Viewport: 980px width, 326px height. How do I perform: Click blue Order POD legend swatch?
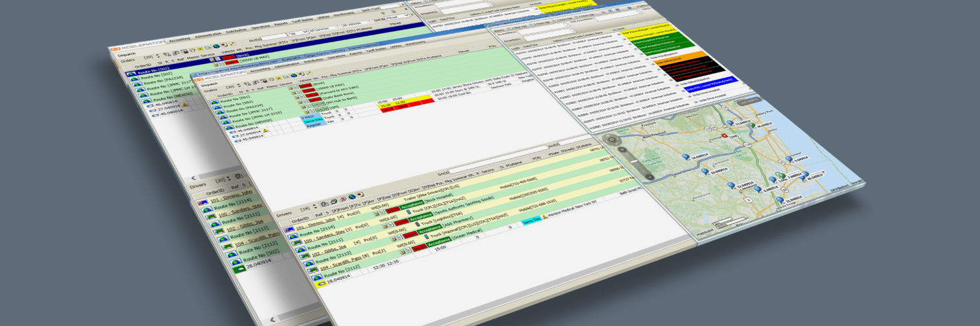pyautogui.click(x=711, y=84)
